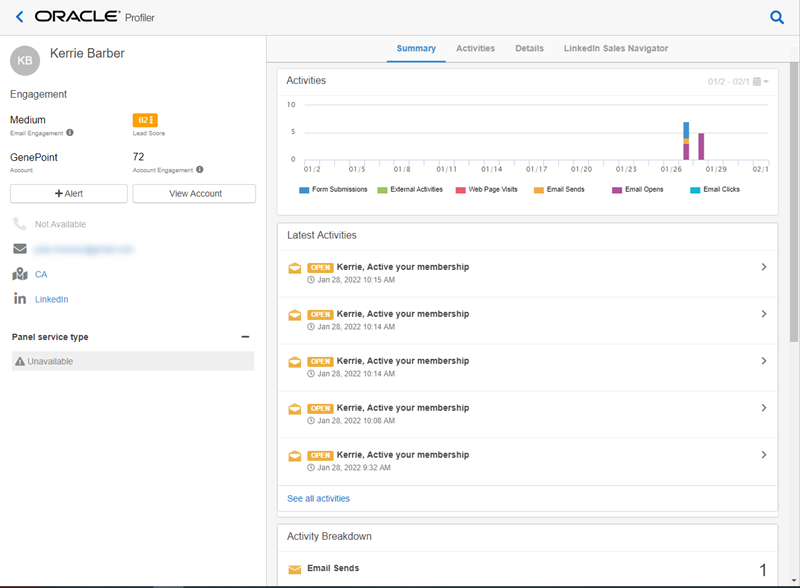
Task: Click the vertical scrollbar thumb
Action: (x=794, y=202)
